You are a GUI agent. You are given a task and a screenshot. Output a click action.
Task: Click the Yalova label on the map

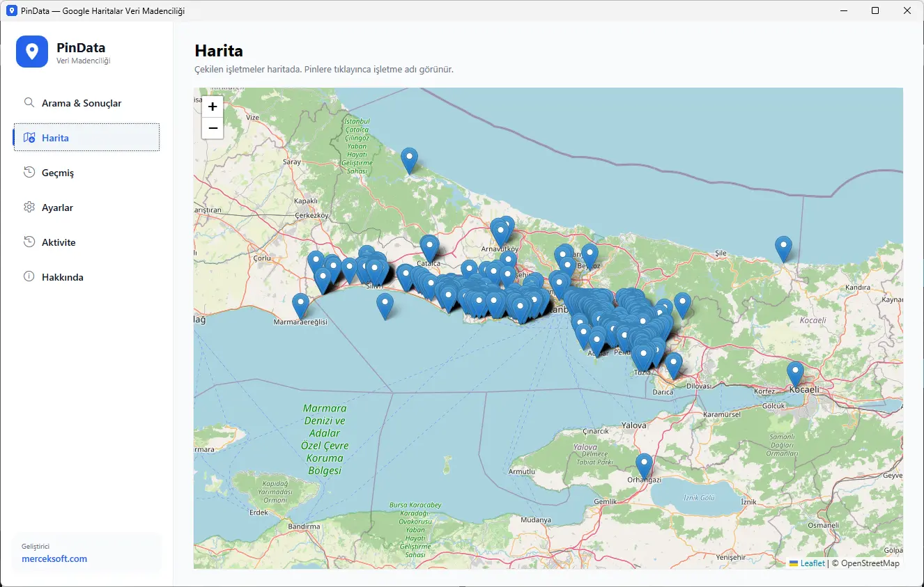pos(633,425)
